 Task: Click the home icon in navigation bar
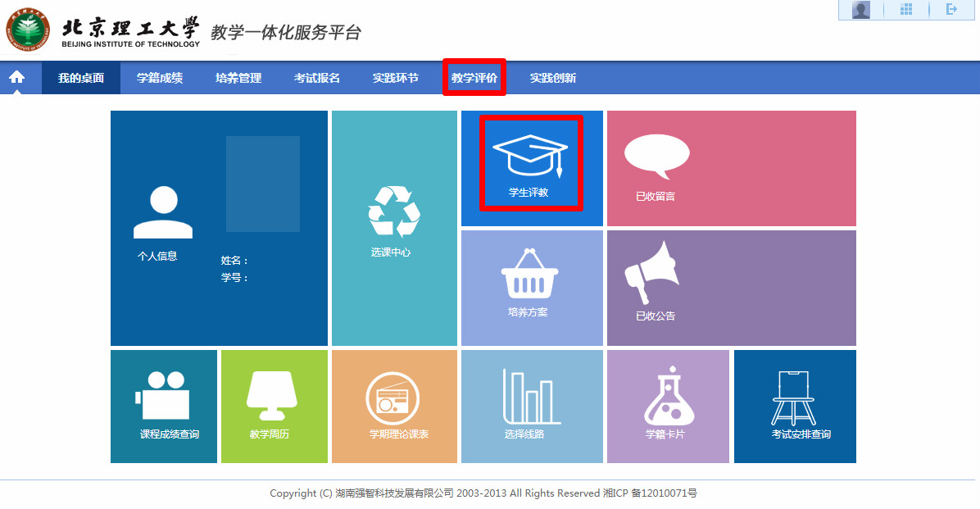click(17, 77)
